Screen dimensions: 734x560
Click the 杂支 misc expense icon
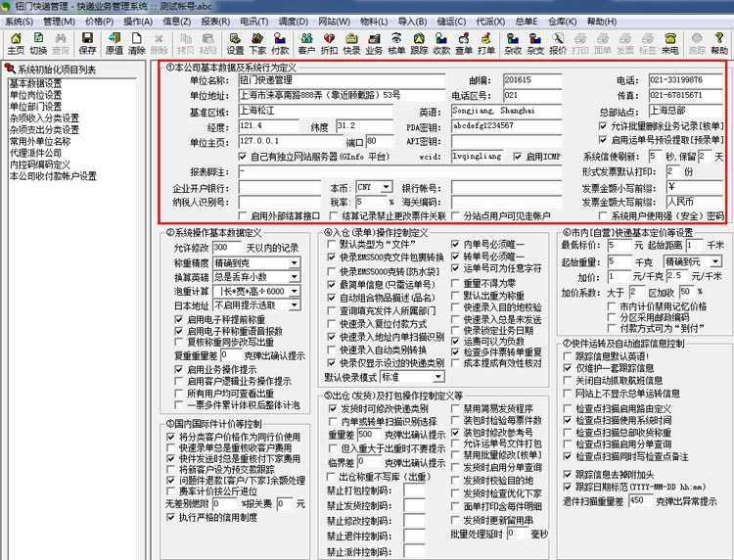[535, 43]
